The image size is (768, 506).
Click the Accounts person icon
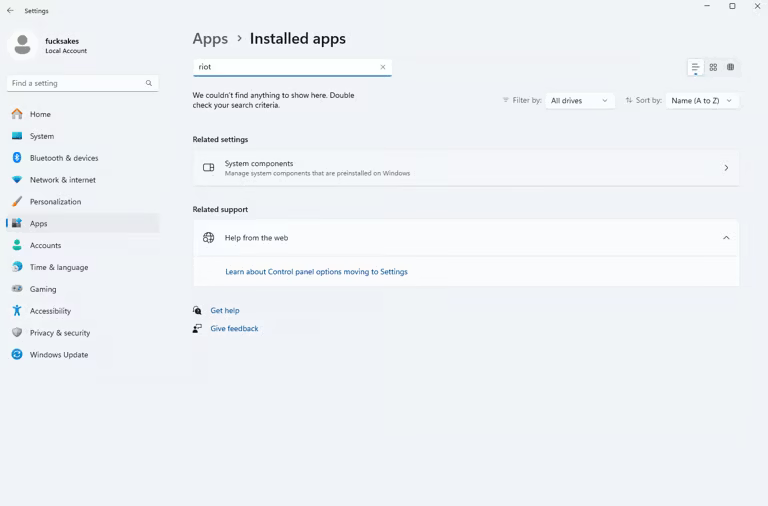(x=17, y=245)
